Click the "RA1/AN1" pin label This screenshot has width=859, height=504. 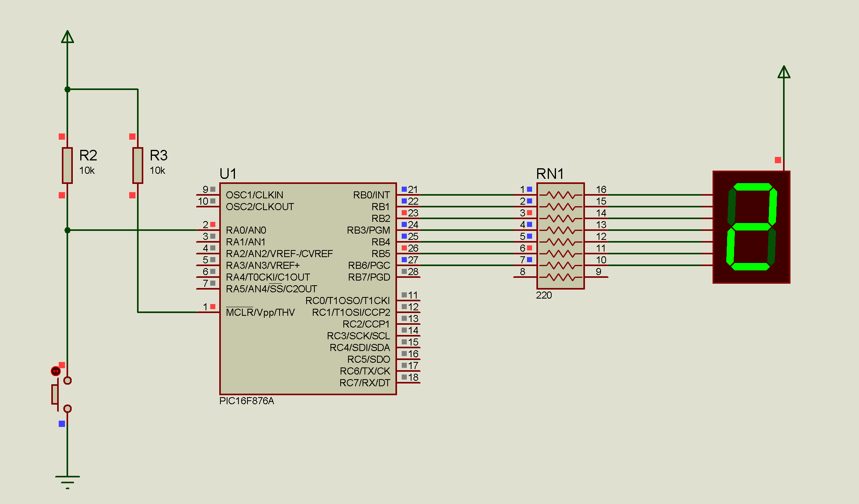[245, 242]
